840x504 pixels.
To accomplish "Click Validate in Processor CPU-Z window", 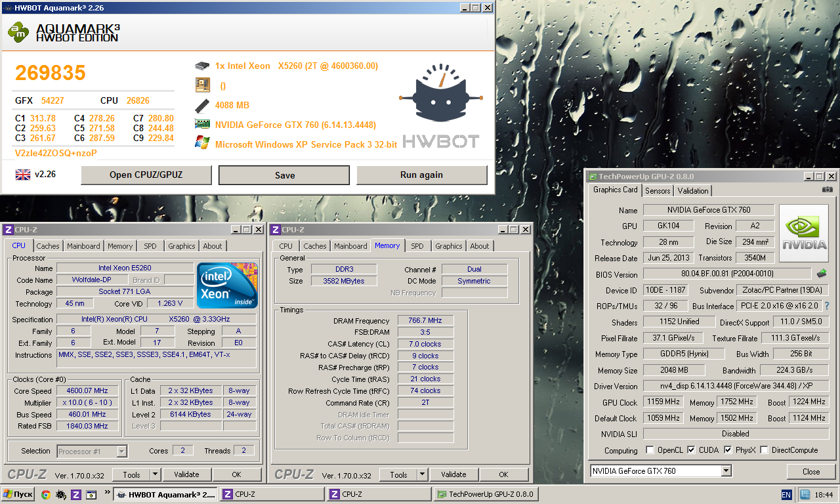I will (x=186, y=474).
